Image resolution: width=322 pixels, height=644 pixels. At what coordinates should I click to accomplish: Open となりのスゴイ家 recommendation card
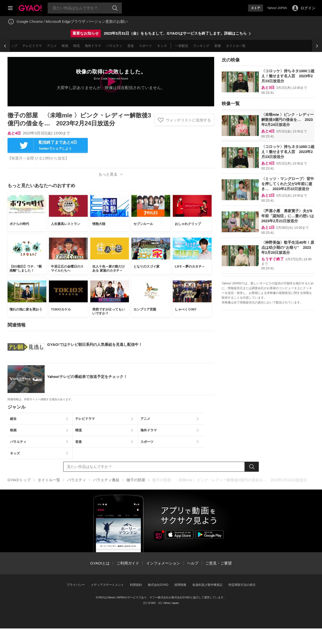pos(151,254)
